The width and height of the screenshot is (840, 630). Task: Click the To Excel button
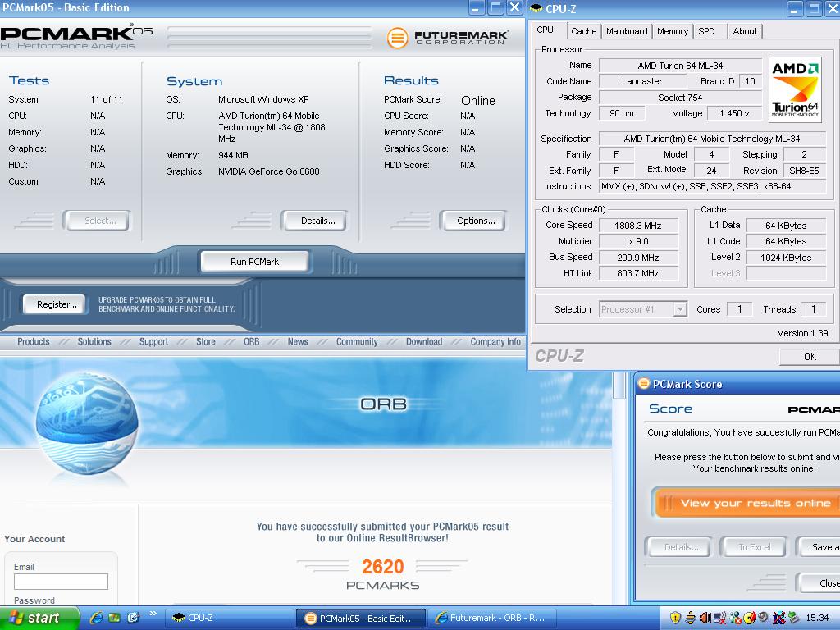coord(755,547)
